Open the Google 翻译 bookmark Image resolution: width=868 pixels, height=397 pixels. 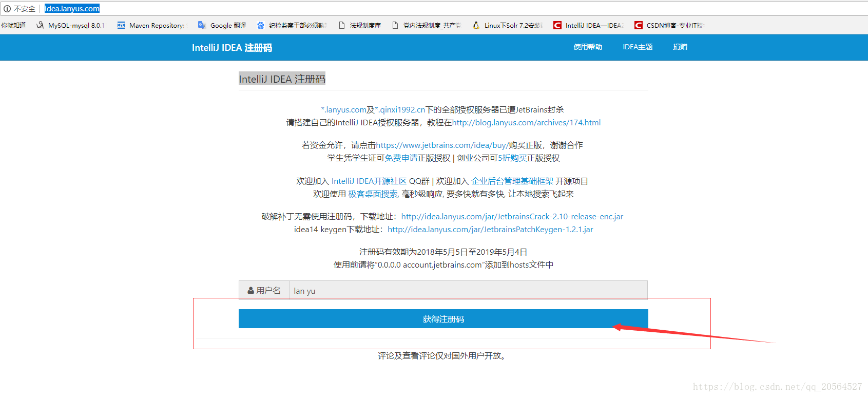222,25
